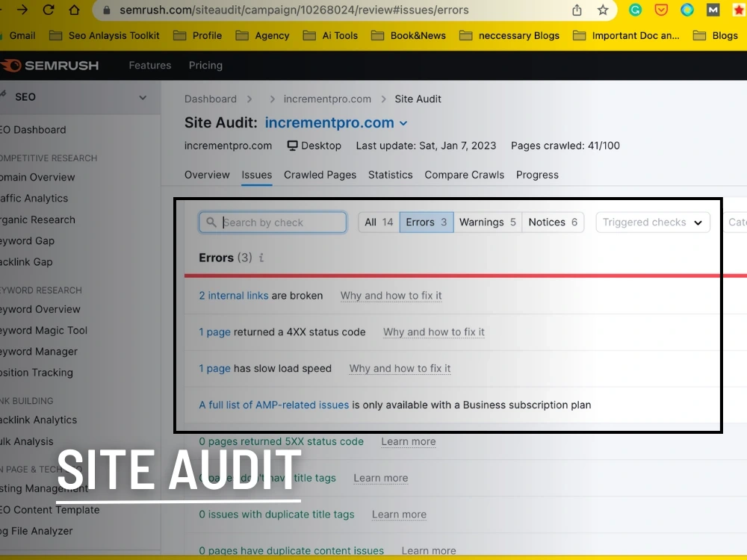Click Learn more for missing title tags

pos(381,478)
